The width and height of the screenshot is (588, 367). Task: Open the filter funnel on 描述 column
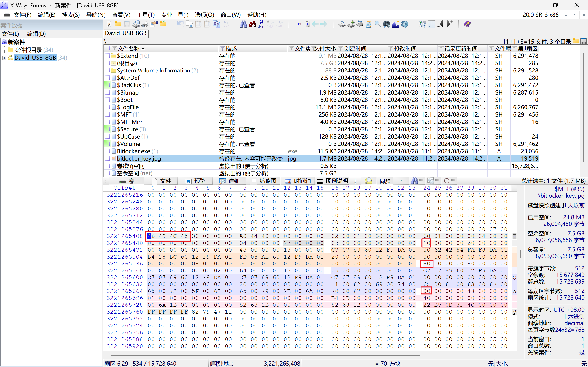222,49
